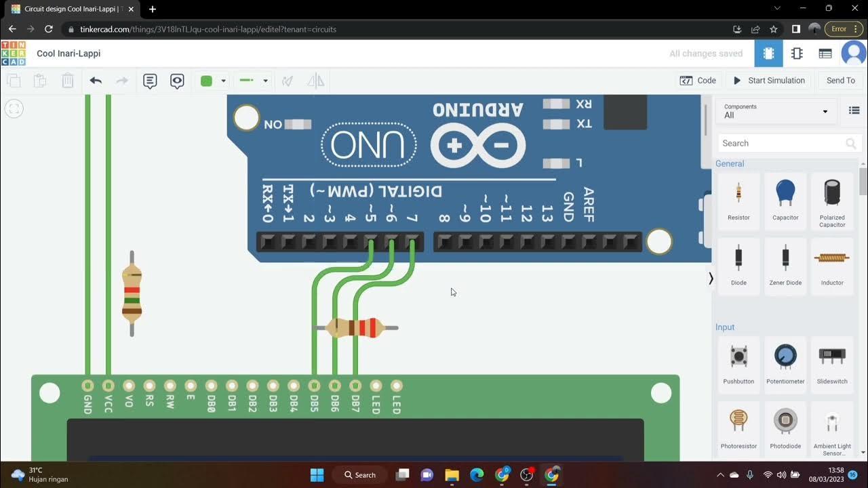Switch to the Schematic view

pos(797,54)
